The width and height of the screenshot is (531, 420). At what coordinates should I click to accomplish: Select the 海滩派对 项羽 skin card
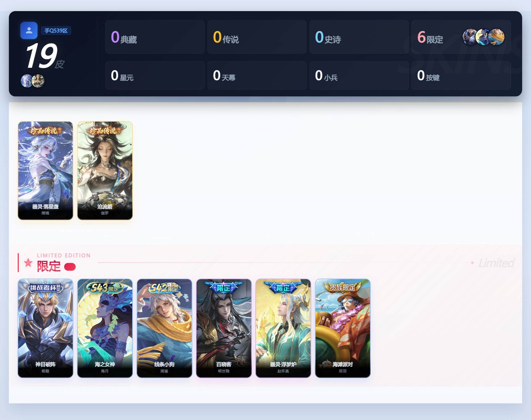[343, 328]
